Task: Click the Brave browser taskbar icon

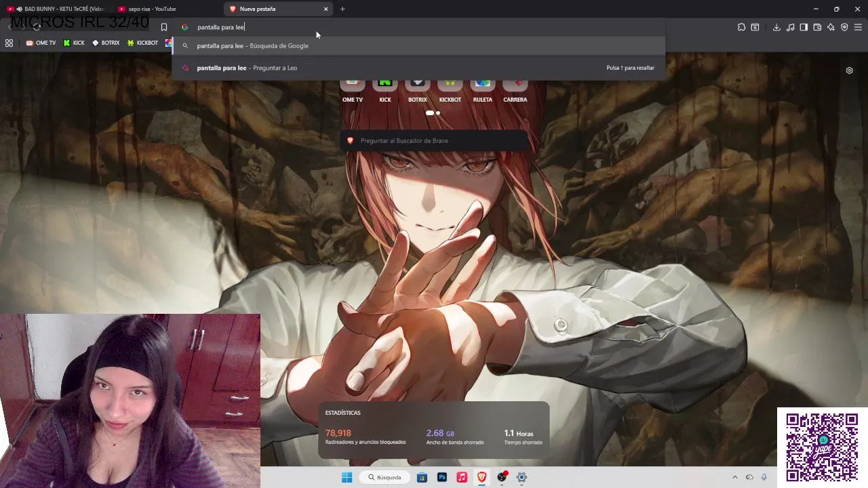Action: (x=482, y=477)
